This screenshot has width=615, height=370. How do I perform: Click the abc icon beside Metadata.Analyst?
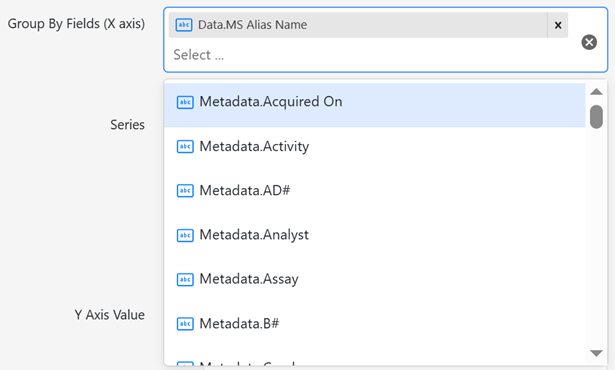[185, 235]
